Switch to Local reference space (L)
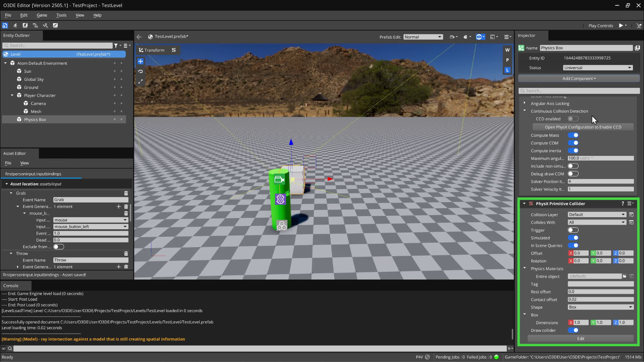Viewport: 644px width, 362px height. click(x=507, y=70)
